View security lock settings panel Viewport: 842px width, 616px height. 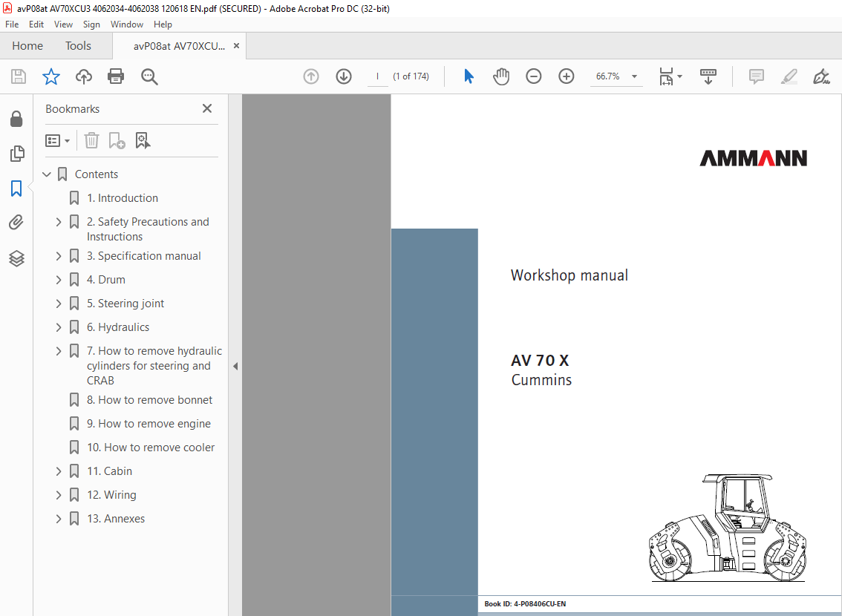(16, 119)
